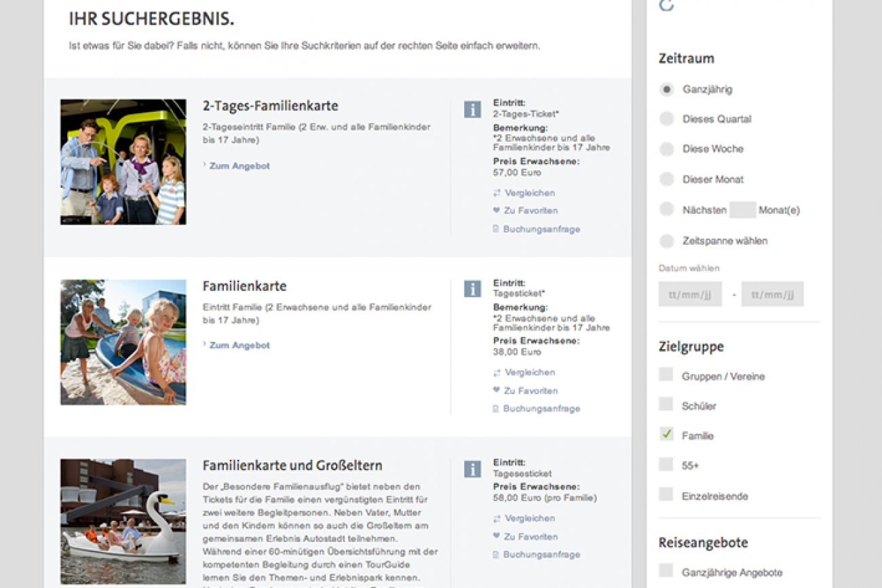Click heart icon for Familienkarte und Großeltern
Image resolution: width=882 pixels, height=588 pixels.
(497, 536)
